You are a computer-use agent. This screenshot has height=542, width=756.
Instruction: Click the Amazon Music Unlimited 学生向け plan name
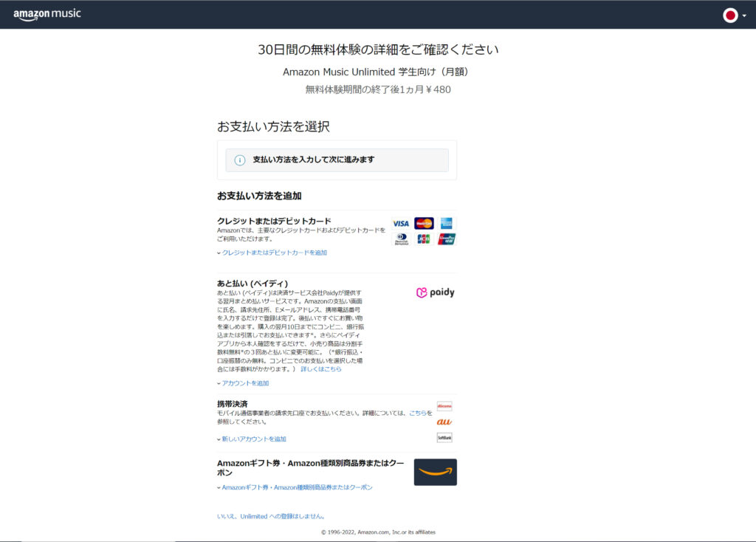[x=376, y=72]
